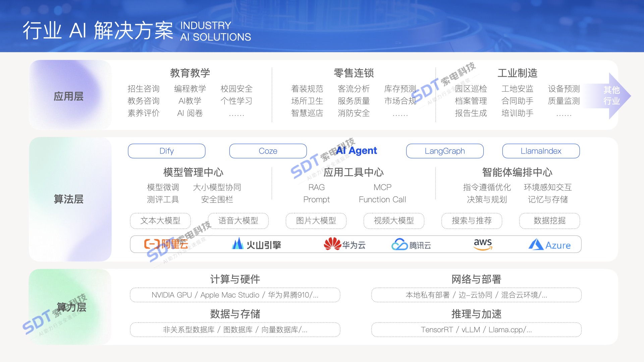Click the 文本大模型 dashed box
Viewport: 644px width, 362px height.
(160, 221)
